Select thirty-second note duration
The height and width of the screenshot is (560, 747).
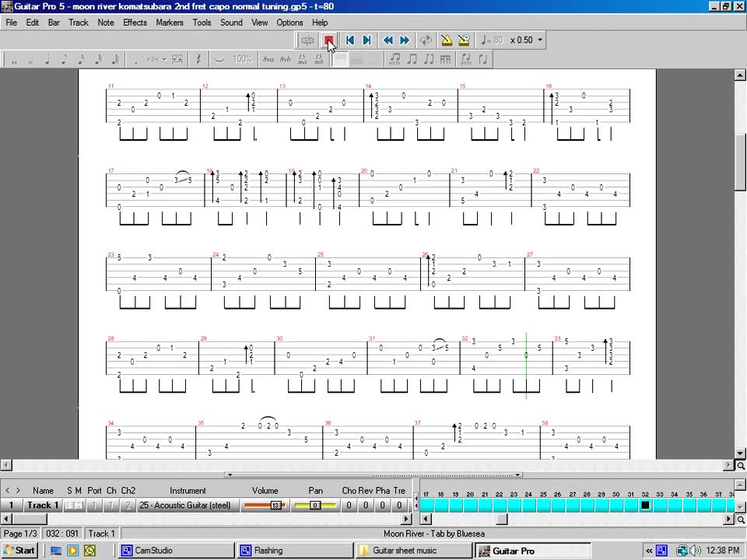coord(99,60)
